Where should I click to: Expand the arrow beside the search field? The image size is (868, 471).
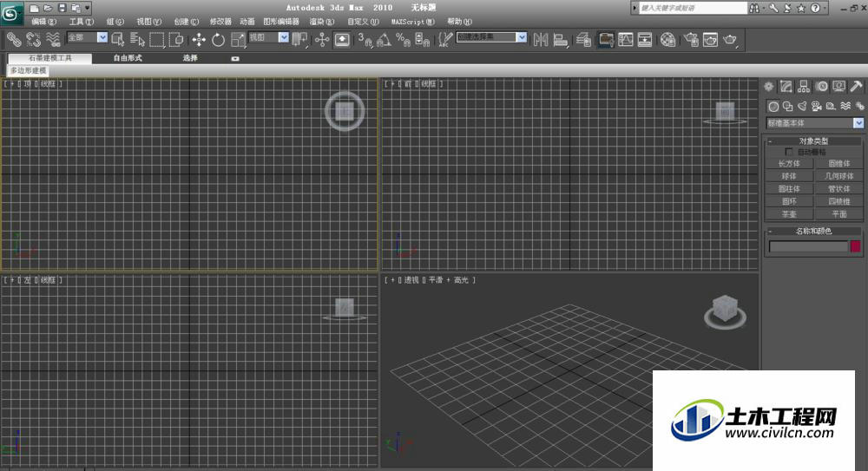pyautogui.click(x=635, y=8)
